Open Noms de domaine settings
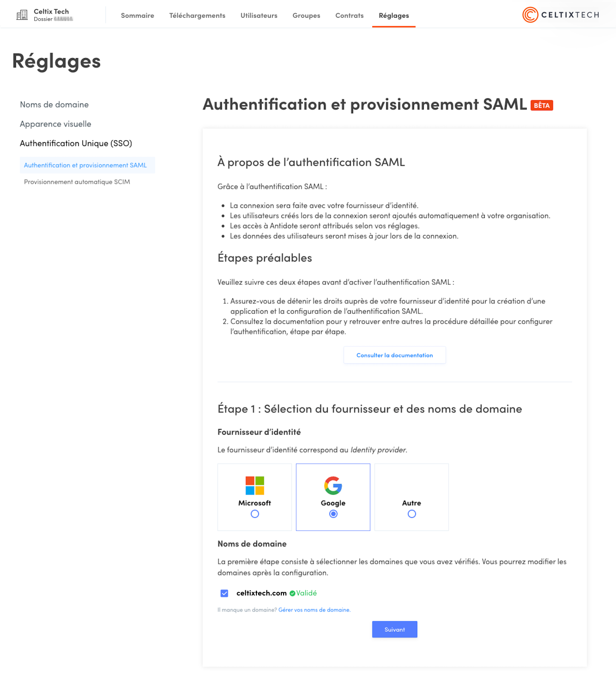The image size is (616, 678). point(54,105)
